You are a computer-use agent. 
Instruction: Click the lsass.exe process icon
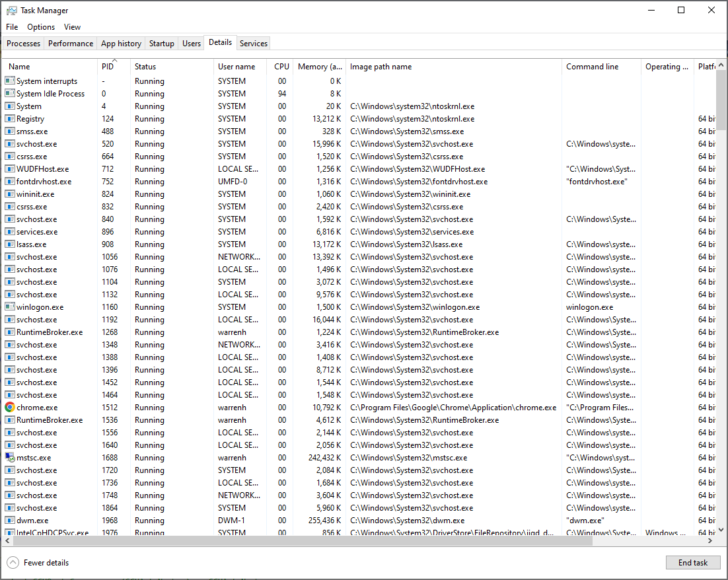coord(10,244)
